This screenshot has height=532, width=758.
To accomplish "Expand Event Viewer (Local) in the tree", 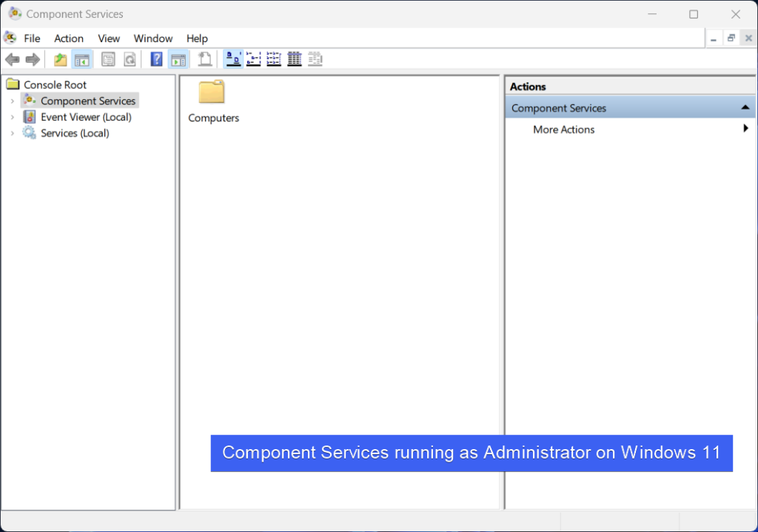I will click(13, 117).
